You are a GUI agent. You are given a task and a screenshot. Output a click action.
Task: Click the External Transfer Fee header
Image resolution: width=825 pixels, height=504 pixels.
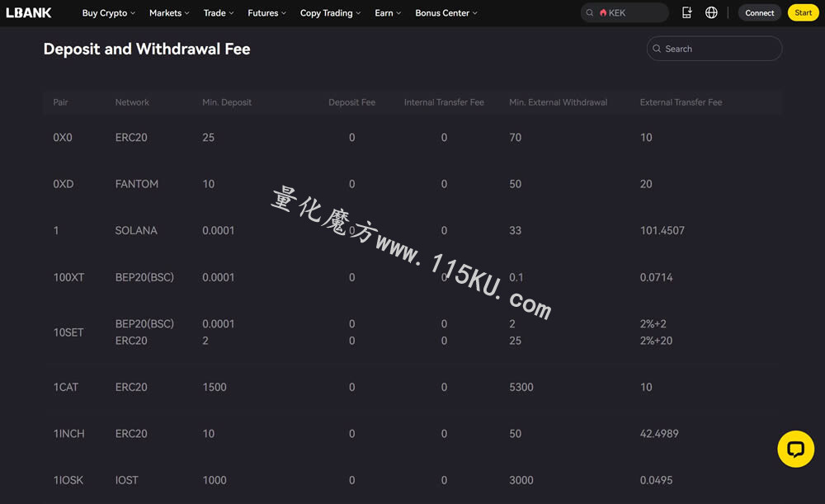[681, 102]
